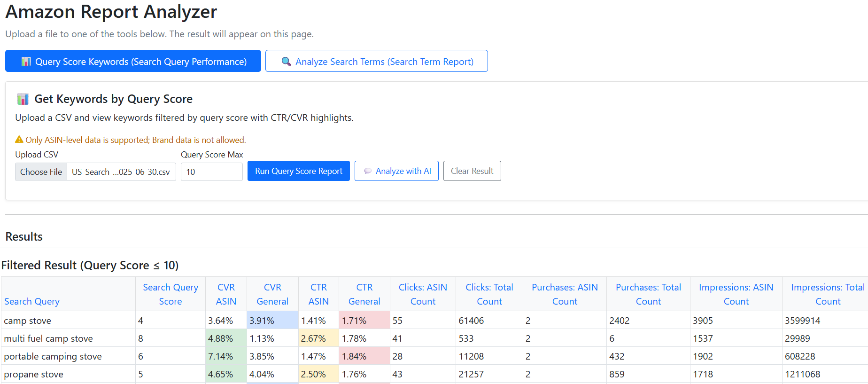Click the chart icon beside Get Keywords heading
Screen dimensions: 868x384
click(x=23, y=99)
